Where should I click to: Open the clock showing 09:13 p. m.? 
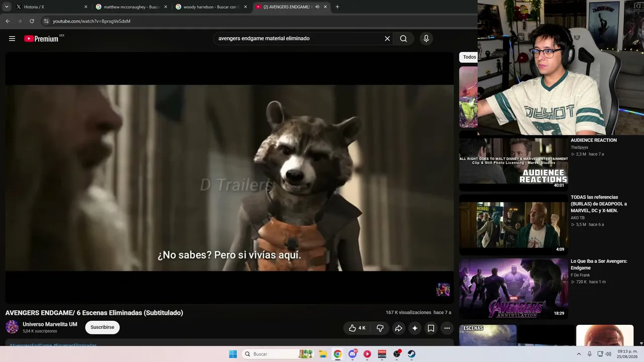(x=628, y=354)
